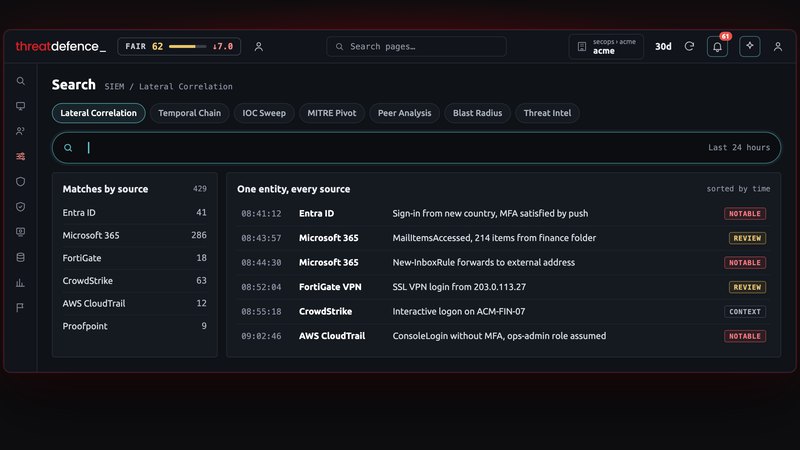Click the magnifier icon in the query bar
800x450 pixels.
tap(68, 148)
